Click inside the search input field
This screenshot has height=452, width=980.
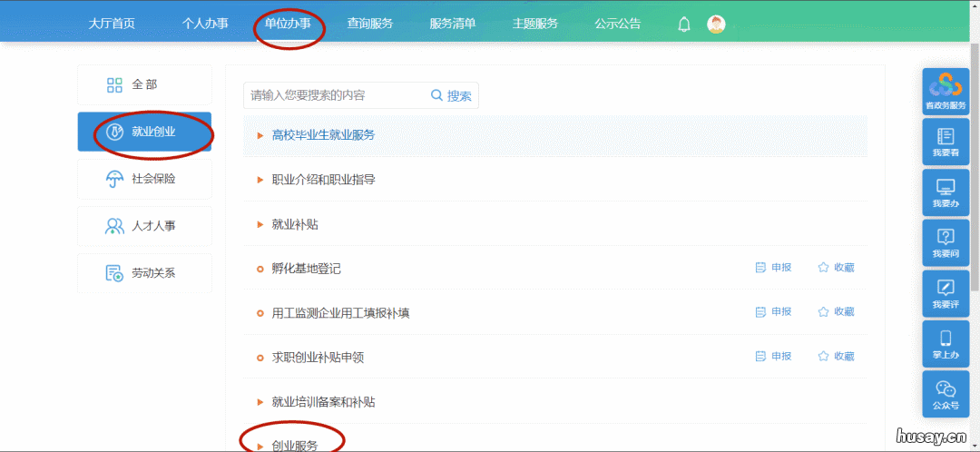(x=334, y=95)
